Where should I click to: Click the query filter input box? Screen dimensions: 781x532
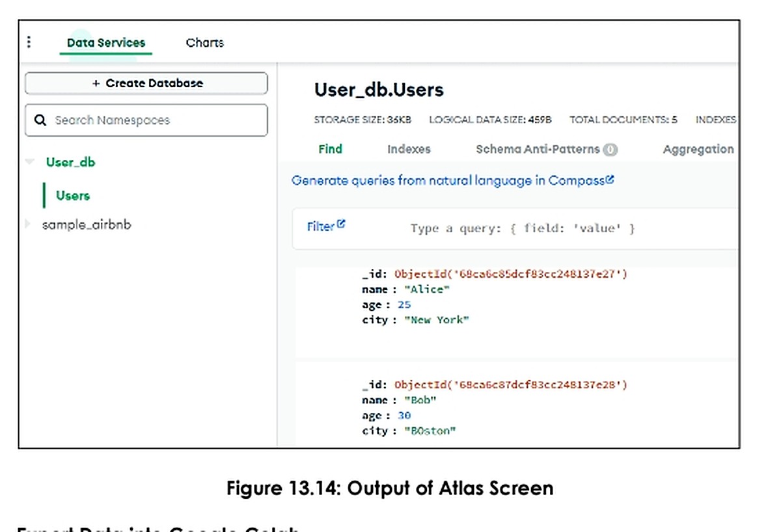(523, 228)
